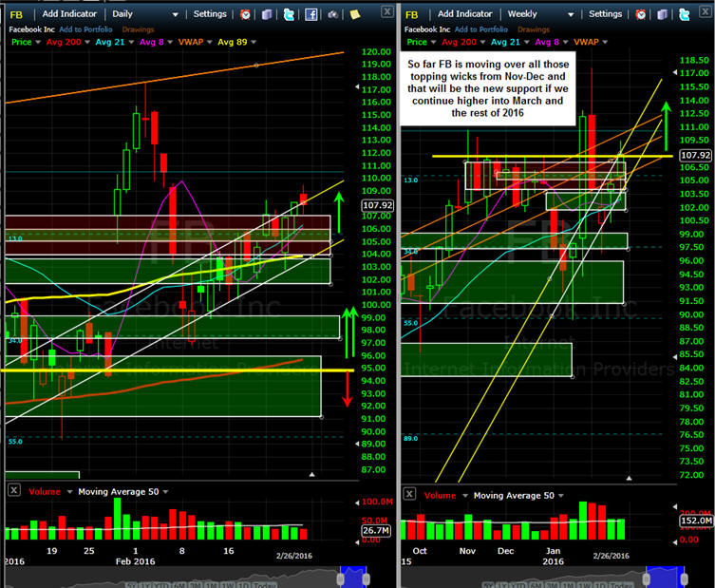Expand Price options in Daily chart
This screenshot has width=715, height=588.
pos(38,42)
